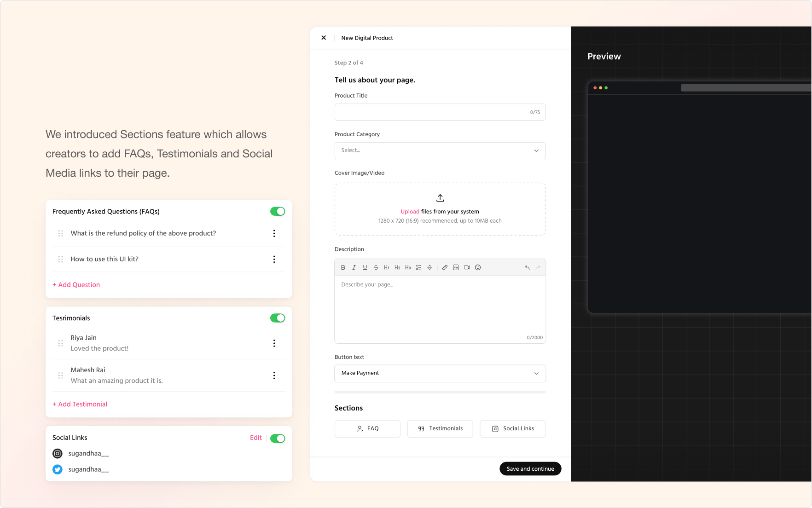812x508 pixels.
Task: Click the Twitter handle 'sugandhaa__' text
Action: tap(88, 469)
